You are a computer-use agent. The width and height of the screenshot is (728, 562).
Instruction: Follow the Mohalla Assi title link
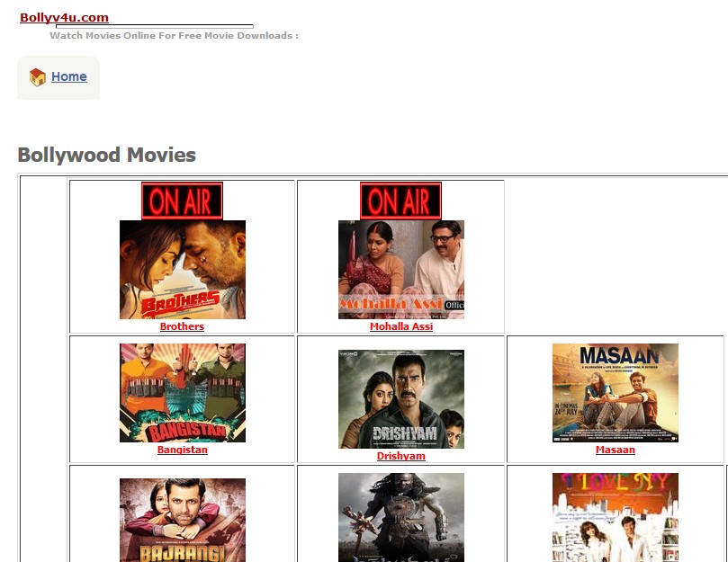[401, 326]
